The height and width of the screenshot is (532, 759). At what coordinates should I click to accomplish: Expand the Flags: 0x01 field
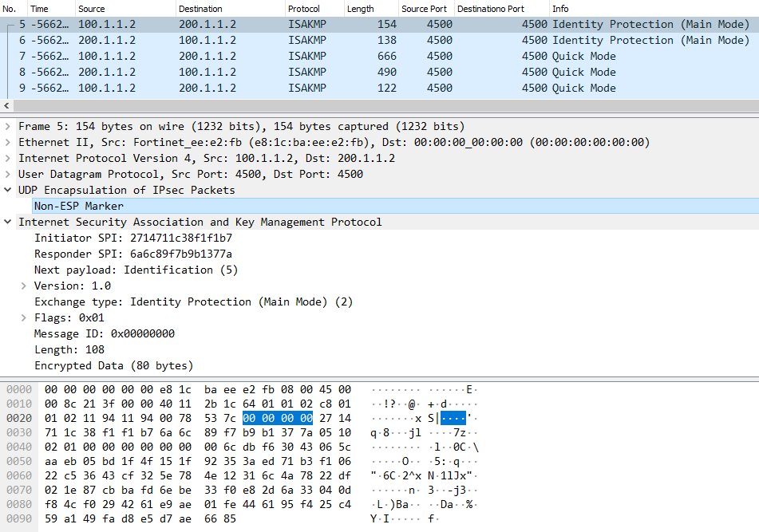[x=24, y=318]
